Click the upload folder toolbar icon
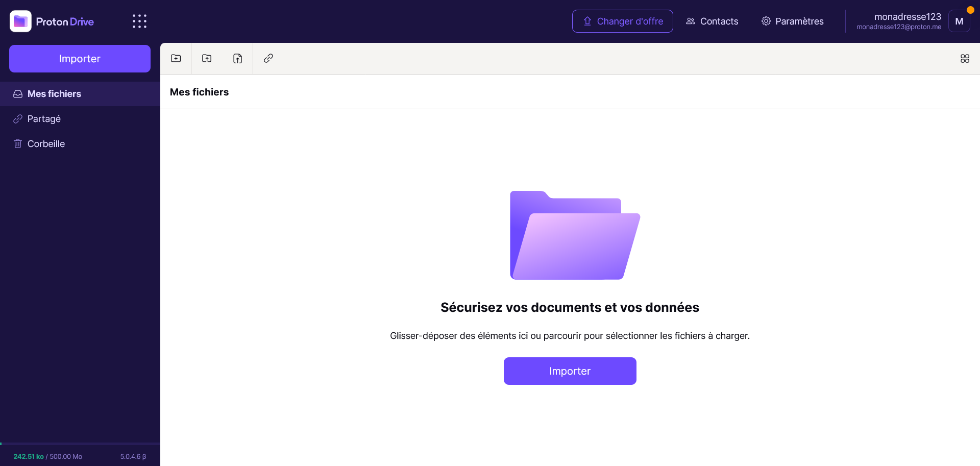The image size is (980, 466). 207,59
